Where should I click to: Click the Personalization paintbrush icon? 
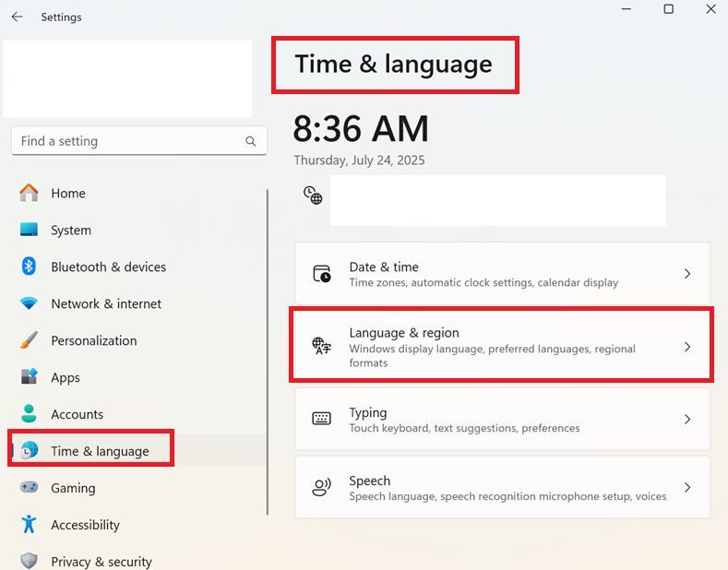(x=29, y=340)
